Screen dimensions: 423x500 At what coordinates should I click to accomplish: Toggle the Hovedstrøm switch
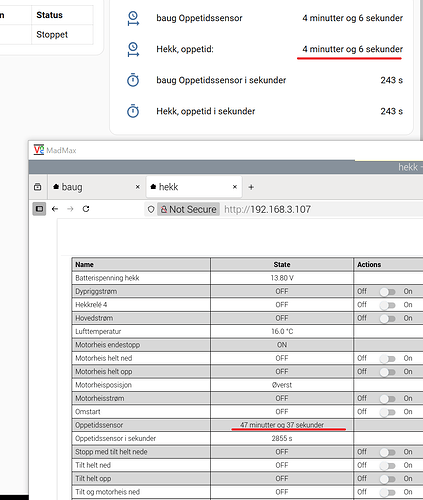[x=387, y=318]
